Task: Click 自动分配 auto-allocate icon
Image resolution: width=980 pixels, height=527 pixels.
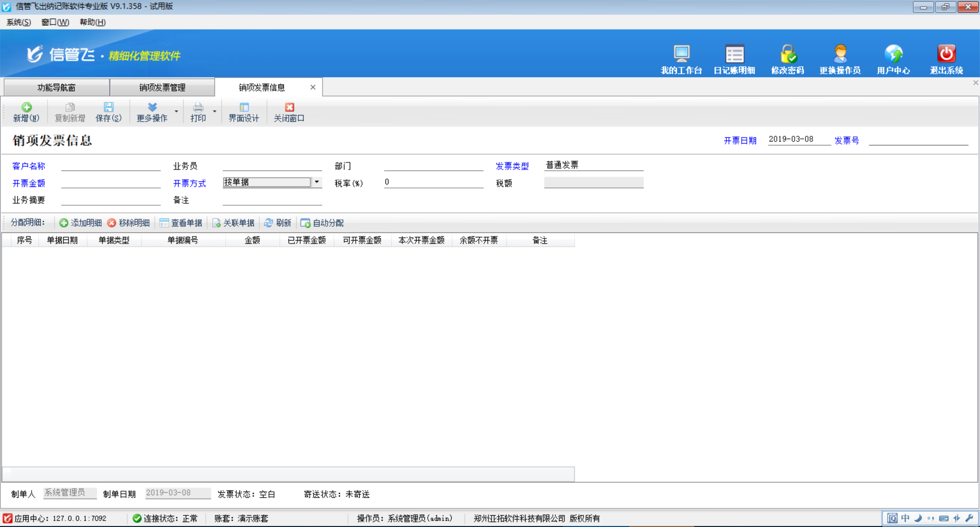Action: pyautogui.click(x=322, y=222)
